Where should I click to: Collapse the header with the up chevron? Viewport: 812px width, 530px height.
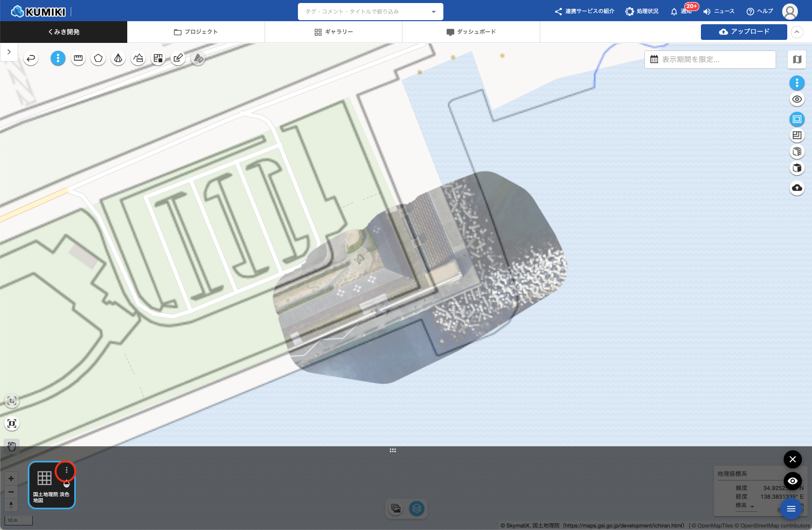point(797,32)
